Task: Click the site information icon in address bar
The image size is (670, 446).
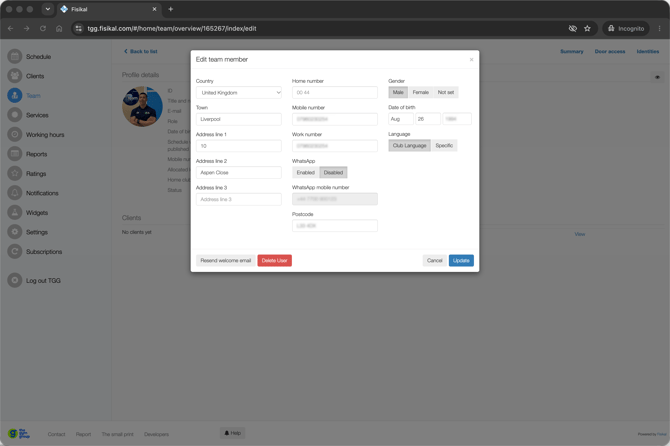Action: 79,29
